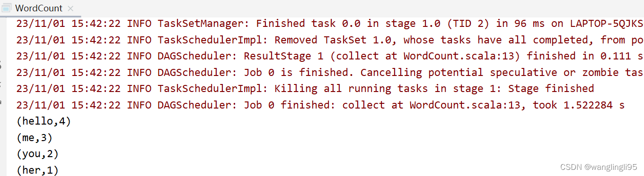The width and height of the screenshot is (644, 176).
Task: Click the 'Job 0 finished: collect' log line
Action: click(x=320, y=105)
